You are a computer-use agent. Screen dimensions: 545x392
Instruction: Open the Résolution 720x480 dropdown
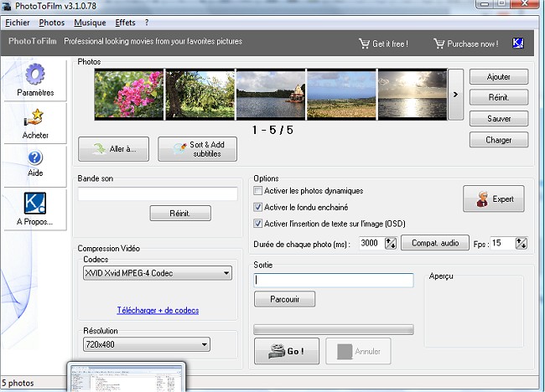147,344
